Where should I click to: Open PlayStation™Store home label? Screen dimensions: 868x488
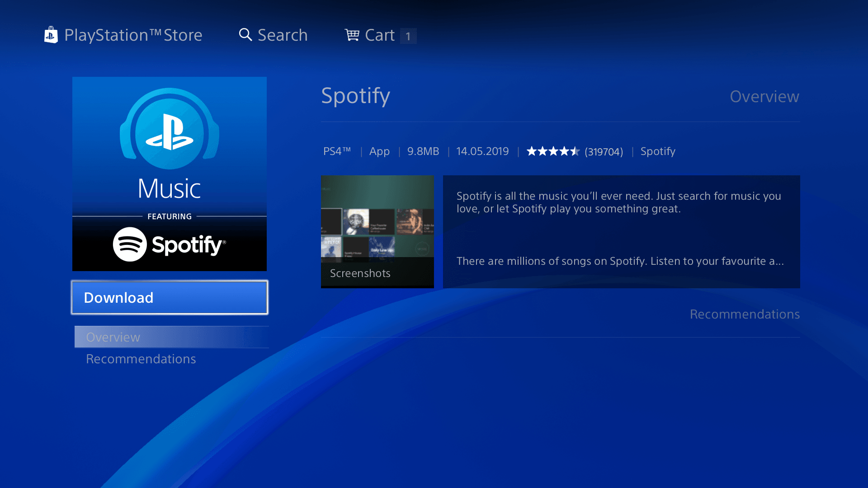coord(133,35)
